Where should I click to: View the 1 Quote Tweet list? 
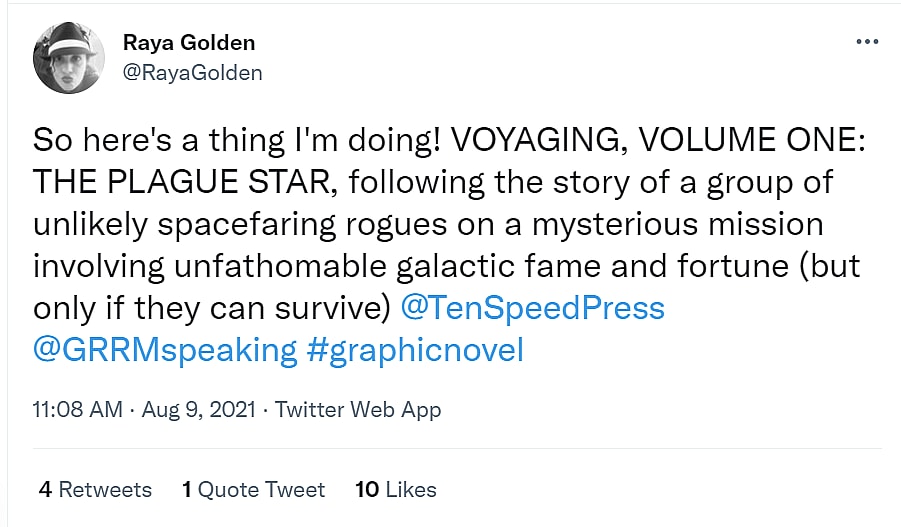[x=253, y=489]
